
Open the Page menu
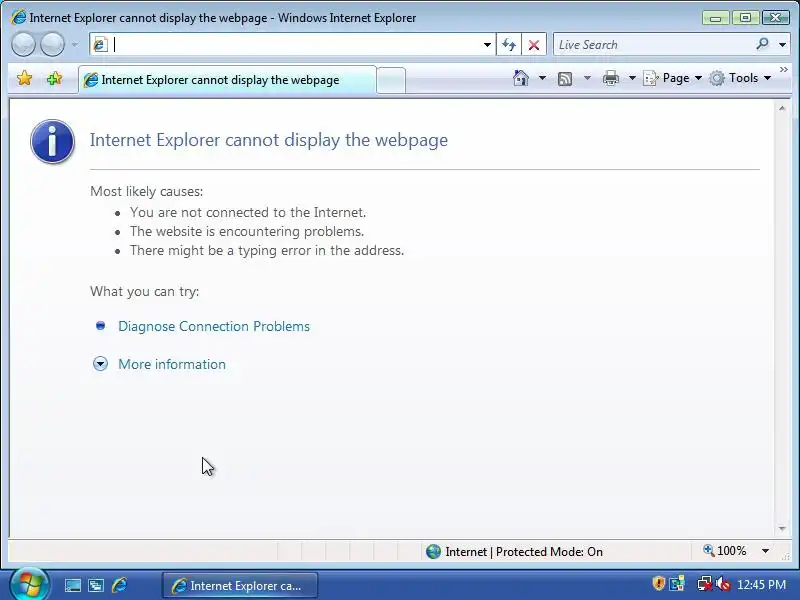point(672,78)
